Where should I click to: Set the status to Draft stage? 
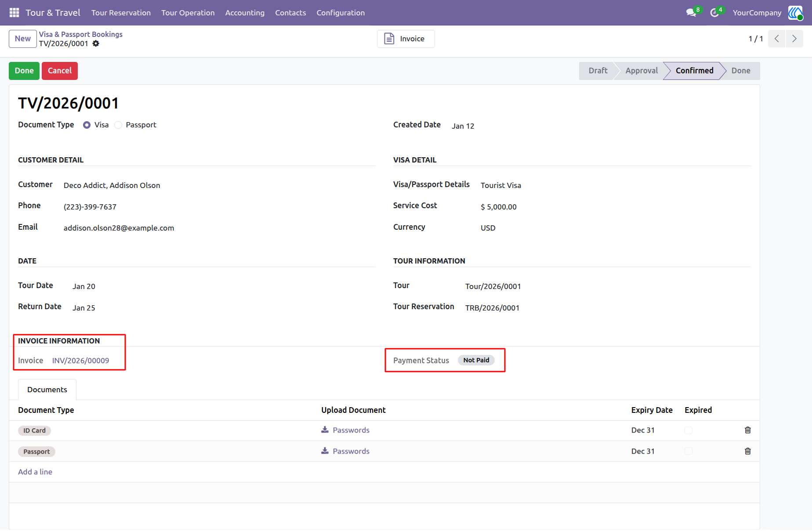tap(598, 71)
